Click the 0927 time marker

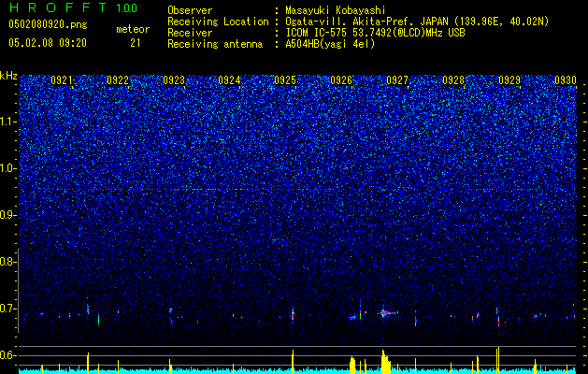pyautogui.click(x=397, y=80)
